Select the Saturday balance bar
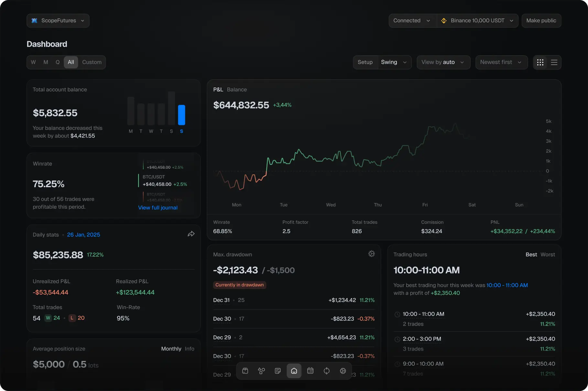The width and height of the screenshot is (588, 391). (x=171, y=108)
